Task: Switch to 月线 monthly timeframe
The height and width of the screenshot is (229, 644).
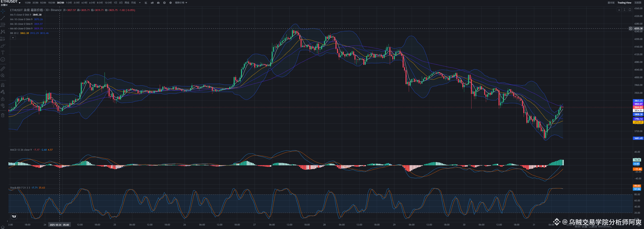Action: [133, 3]
